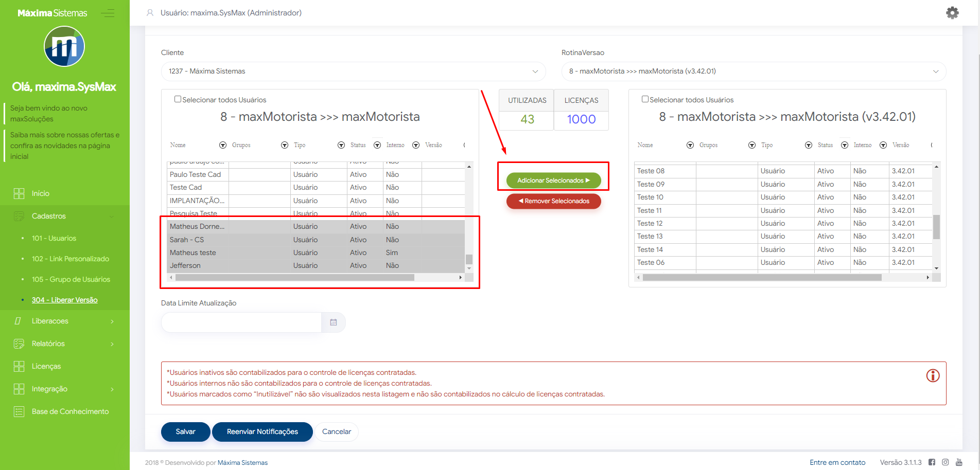Open the date picker calendar icon

coord(333,322)
